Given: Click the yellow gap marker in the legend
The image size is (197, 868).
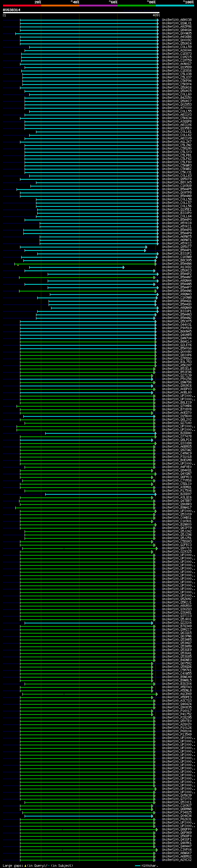Looking at the screenshot, I should pyautogui.click(x=25, y=865).
